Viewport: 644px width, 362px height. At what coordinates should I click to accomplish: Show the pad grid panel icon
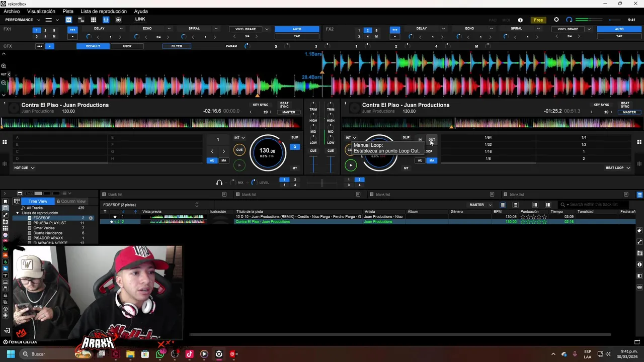point(94,20)
